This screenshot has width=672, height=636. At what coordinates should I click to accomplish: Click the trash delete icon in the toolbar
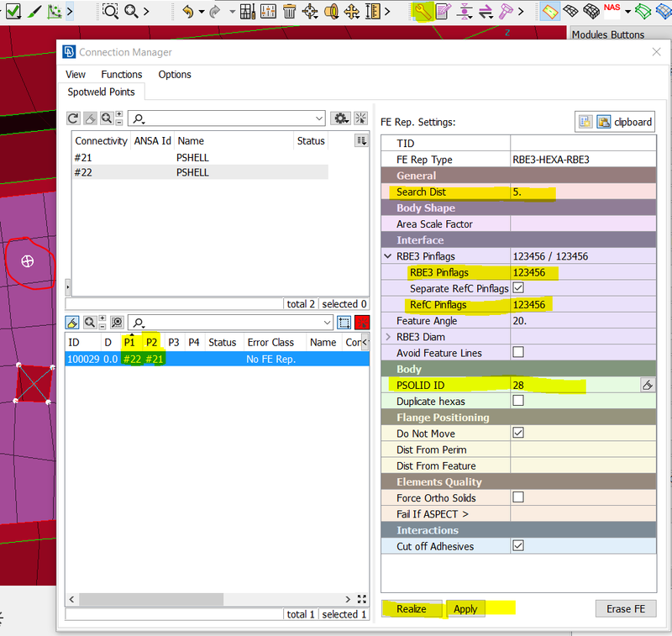288,11
